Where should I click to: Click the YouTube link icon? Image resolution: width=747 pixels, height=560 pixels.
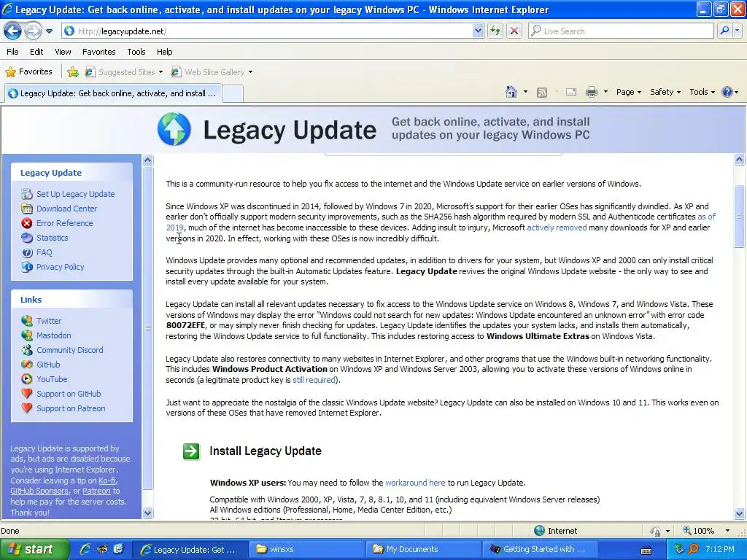[x=27, y=379]
